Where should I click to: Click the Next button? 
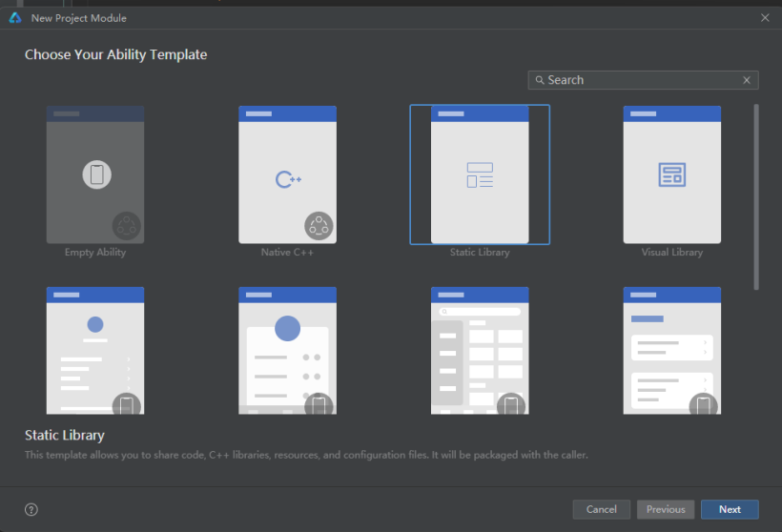(730, 509)
